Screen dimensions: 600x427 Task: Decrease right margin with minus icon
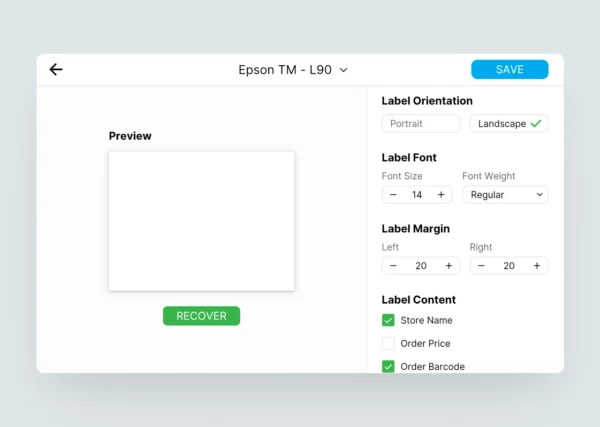481,266
